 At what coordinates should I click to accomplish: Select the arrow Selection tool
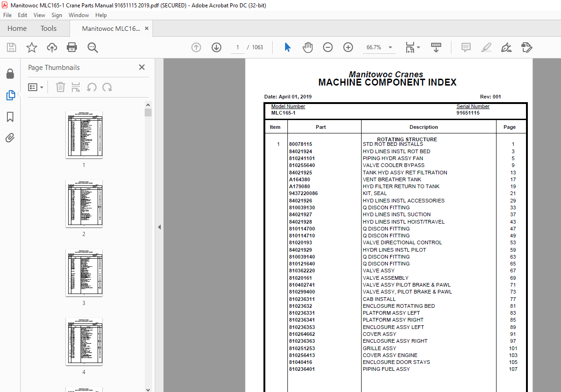(288, 47)
